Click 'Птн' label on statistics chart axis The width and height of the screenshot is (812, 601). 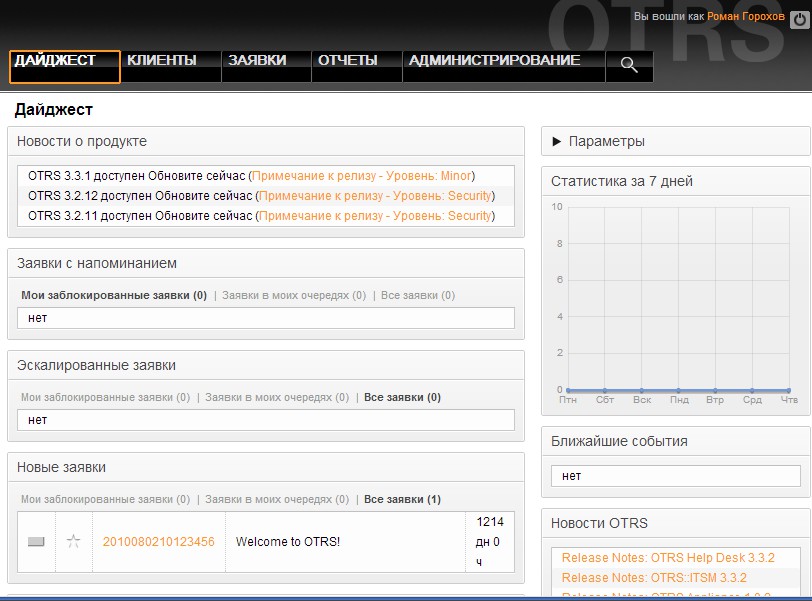[568, 400]
